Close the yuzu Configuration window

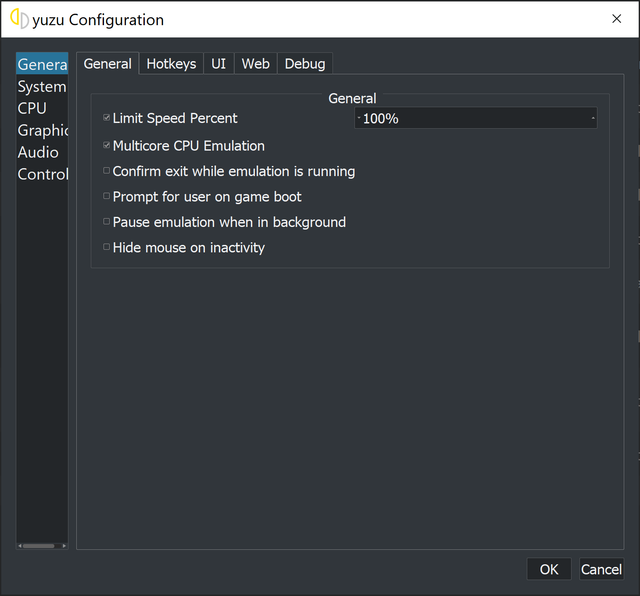[616, 19]
